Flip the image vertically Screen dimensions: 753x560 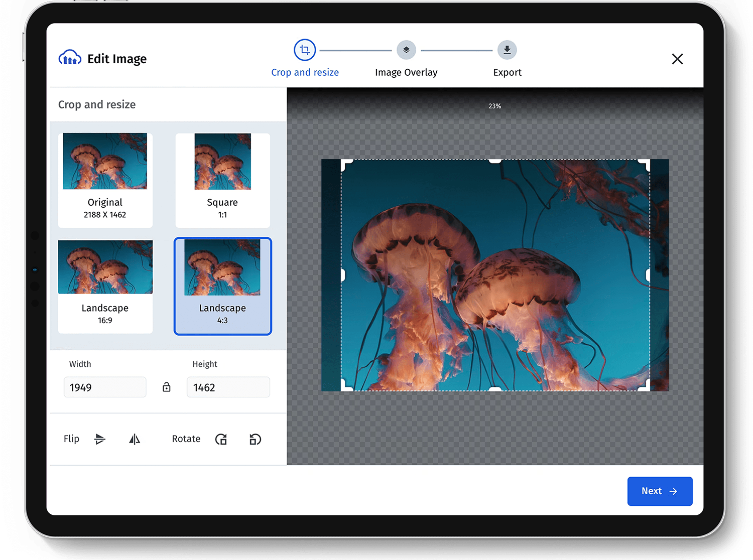pos(100,439)
